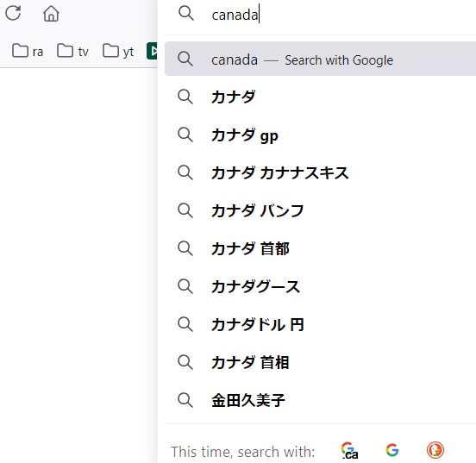Select the カナダ バンフ suggestion
476x463 pixels.
pyautogui.click(x=320, y=210)
